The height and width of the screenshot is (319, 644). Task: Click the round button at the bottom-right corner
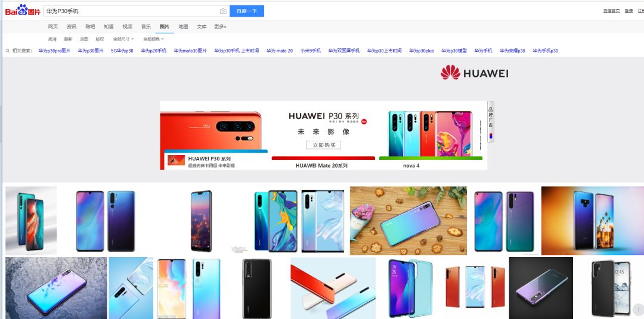(639, 309)
